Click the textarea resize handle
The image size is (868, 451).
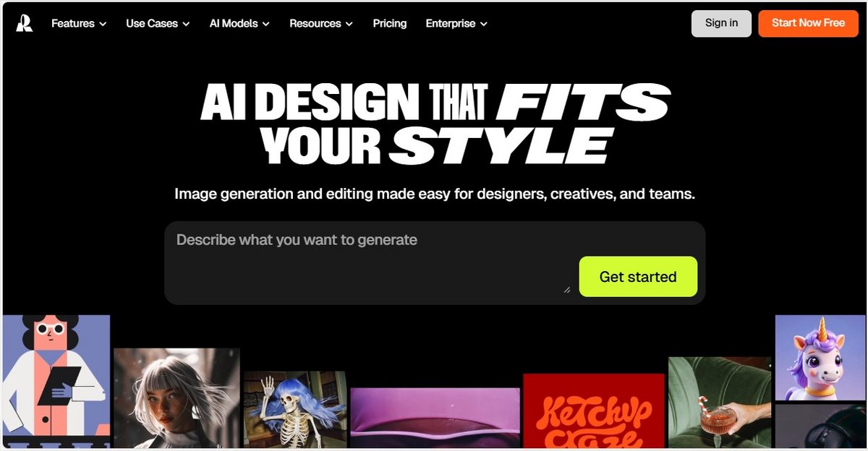point(566,289)
